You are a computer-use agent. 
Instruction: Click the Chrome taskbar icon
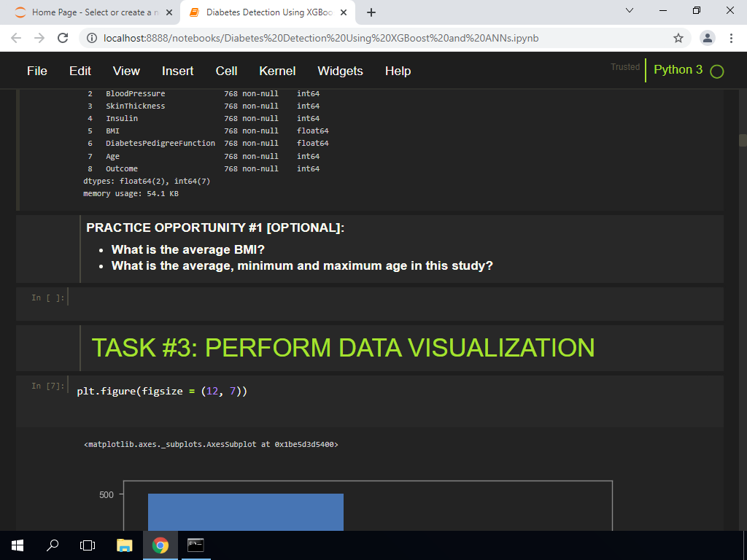[160, 545]
